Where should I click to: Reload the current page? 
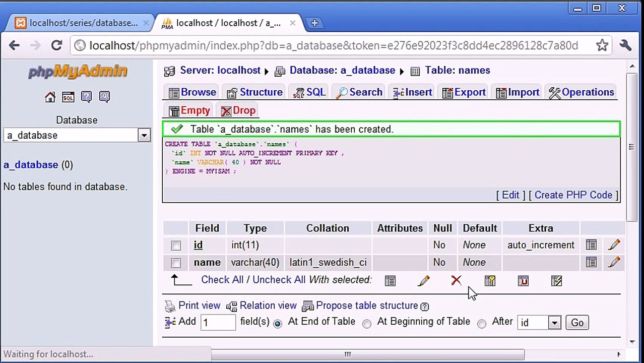pyautogui.click(x=56, y=45)
